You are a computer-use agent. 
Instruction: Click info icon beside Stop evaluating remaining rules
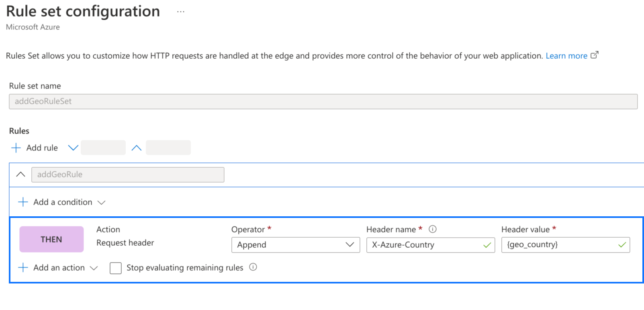(x=253, y=267)
